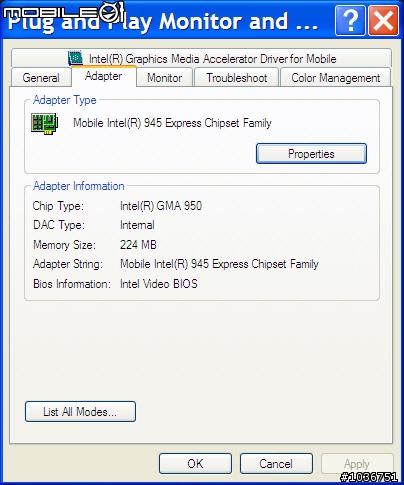Click the 'Chip Type:' label

point(58,206)
